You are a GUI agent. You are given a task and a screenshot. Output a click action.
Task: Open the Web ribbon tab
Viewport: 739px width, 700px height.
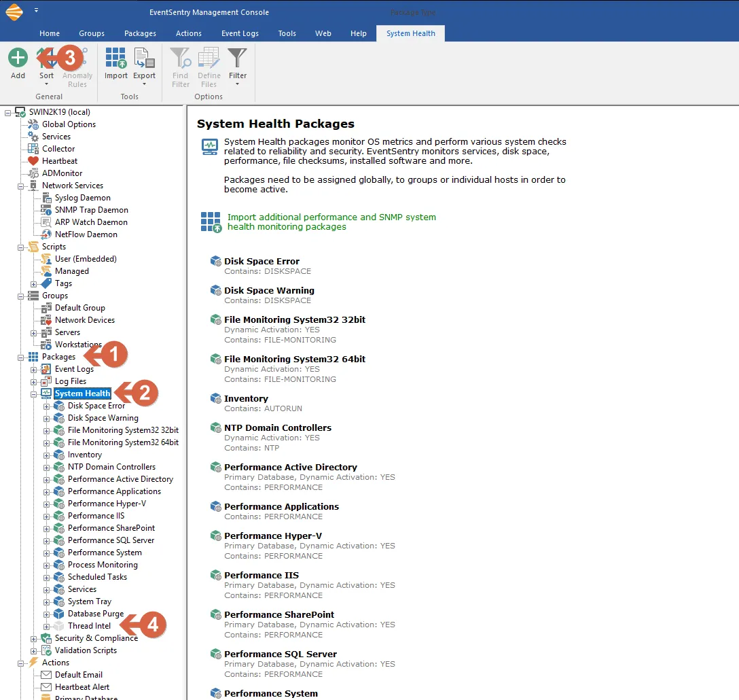[323, 33]
